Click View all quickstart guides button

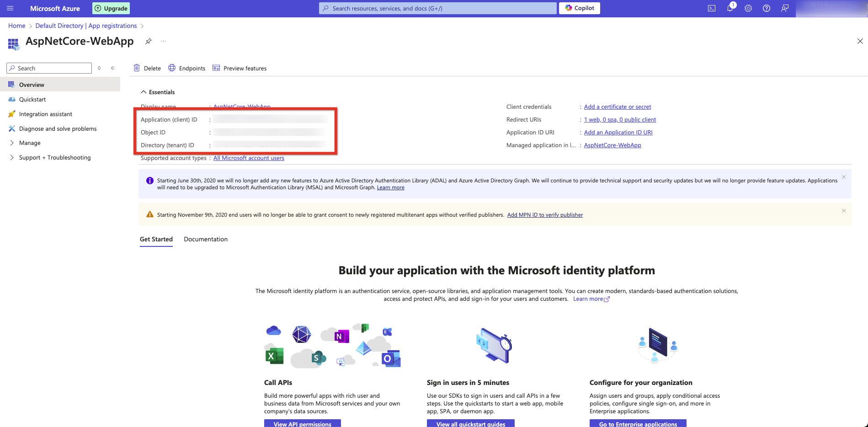click(471, 423)
